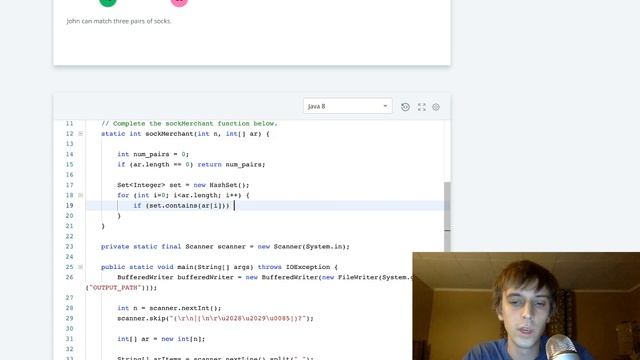The width and height of the screenshot is (640, 360).
Task: Click the 'John can match three pairs of socks.' text
Action: click(119, 21)
